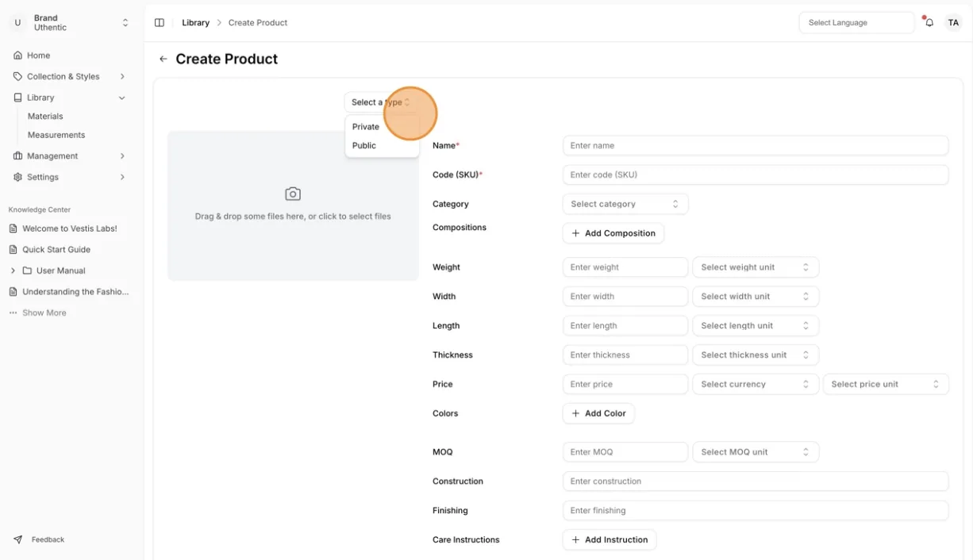Open Measurements under Library
973x560 pixels.
pyautogui.click(x=56, y=135)
